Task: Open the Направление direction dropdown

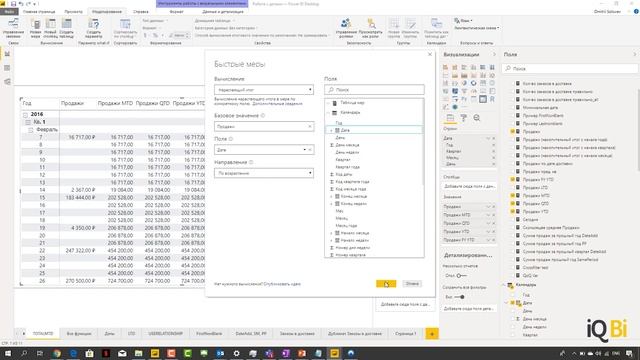Action: (x=264, y=173)
